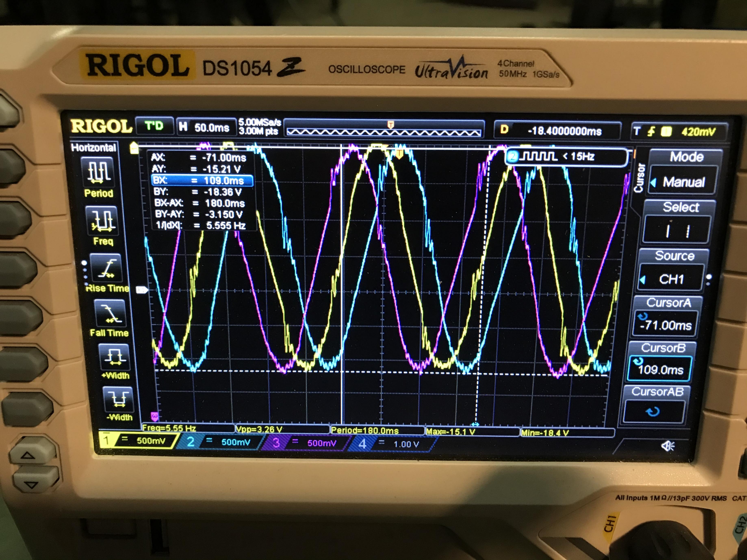Select the +Width measurement icon
747x560 pixels.
(x=114, y=358)
